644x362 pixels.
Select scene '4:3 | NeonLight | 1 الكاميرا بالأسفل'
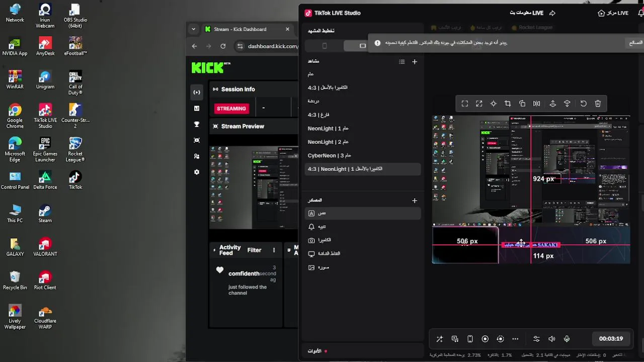(x=362, y=169)
